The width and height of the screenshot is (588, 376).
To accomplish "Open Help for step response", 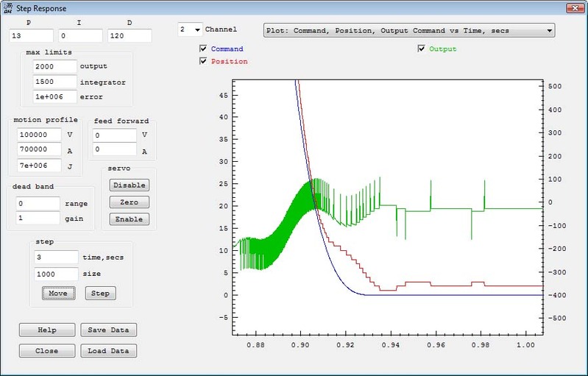I will pyautogui.click(x=46, y=330).
